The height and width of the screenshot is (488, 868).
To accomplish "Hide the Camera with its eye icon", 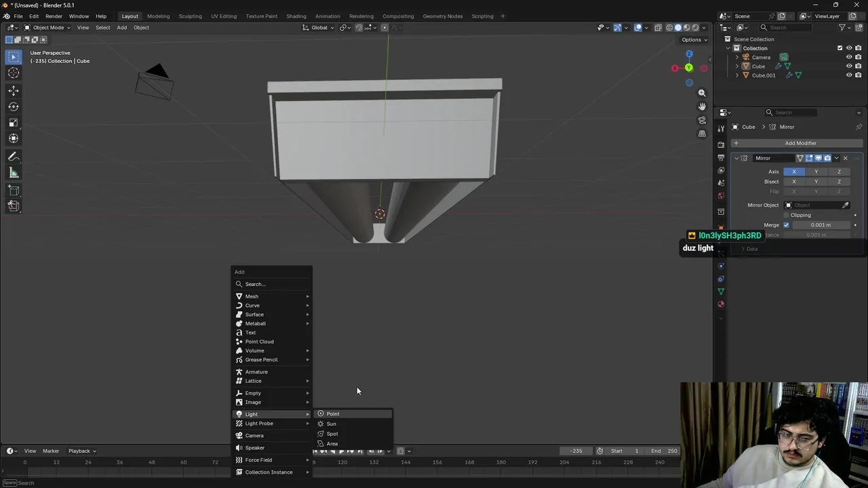I will click(849, 57).
